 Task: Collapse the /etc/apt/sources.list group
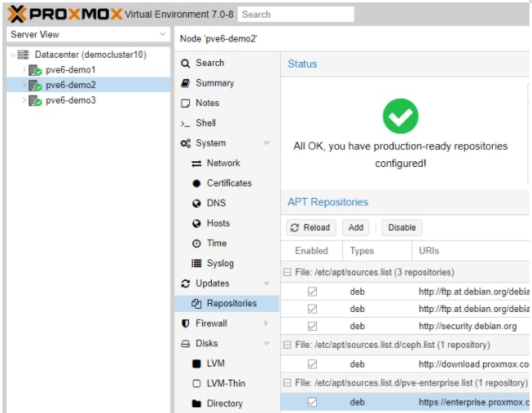287,273
